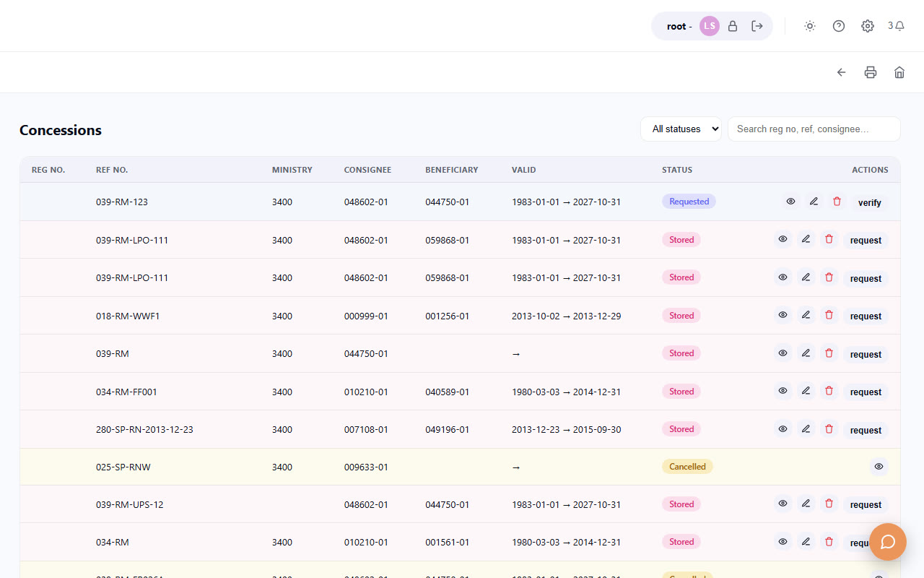
Task: Click the VALID column header
Action: 524,170
